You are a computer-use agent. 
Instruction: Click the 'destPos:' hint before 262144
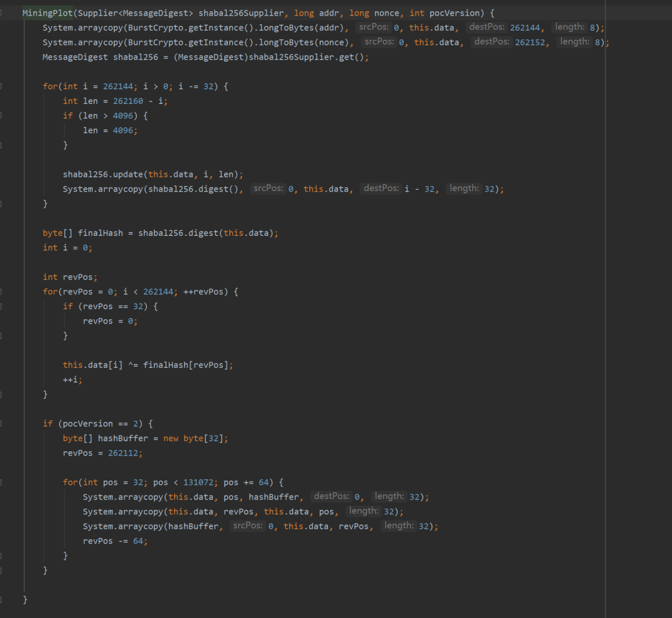(x=485, y=27)
